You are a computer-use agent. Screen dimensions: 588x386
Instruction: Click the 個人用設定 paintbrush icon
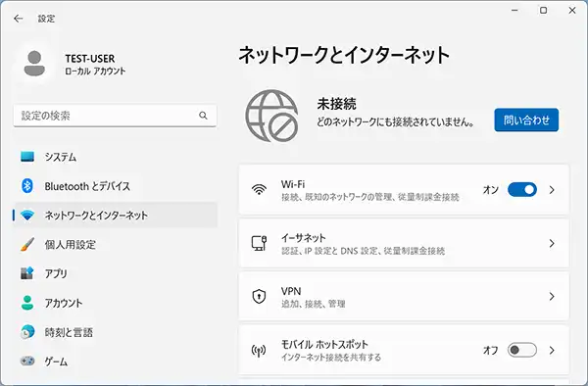[27, 244]
